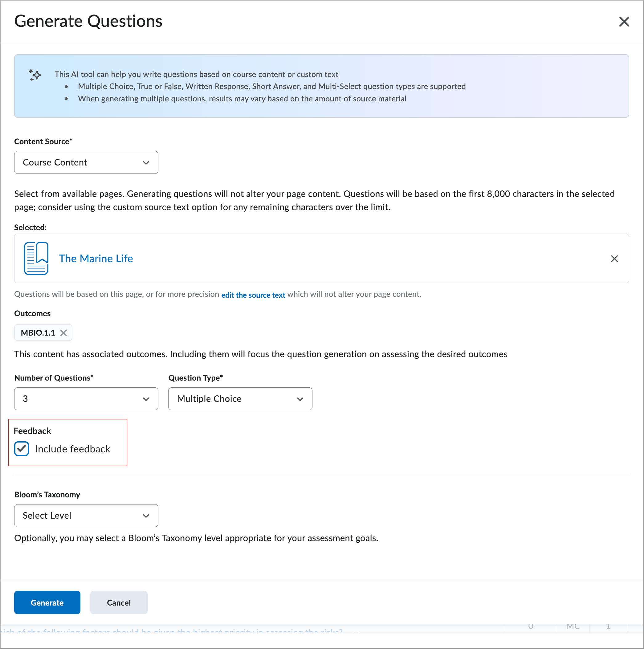Open the Course Content source dropdown

(x=81, y=163)
